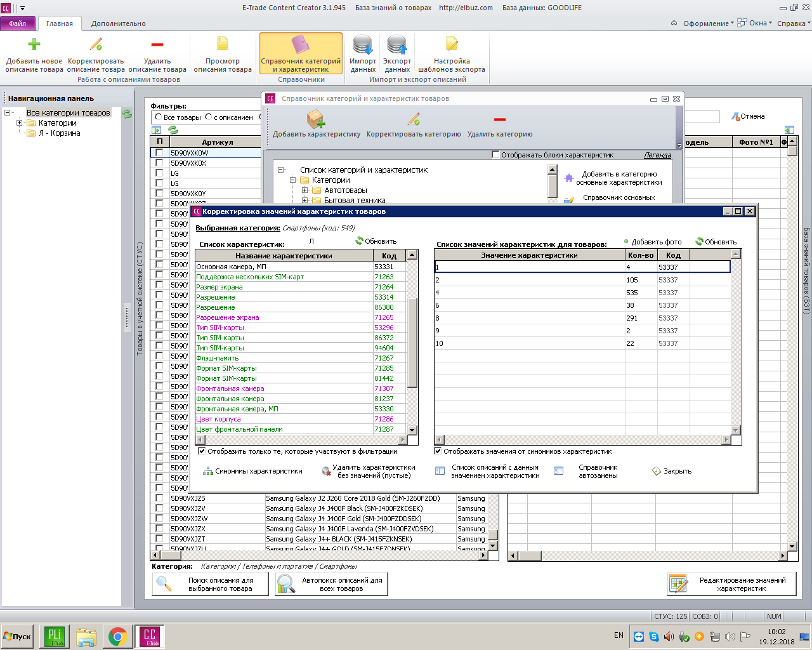
Task: Open Справочник автозамены
Action: tap(586, 471)
